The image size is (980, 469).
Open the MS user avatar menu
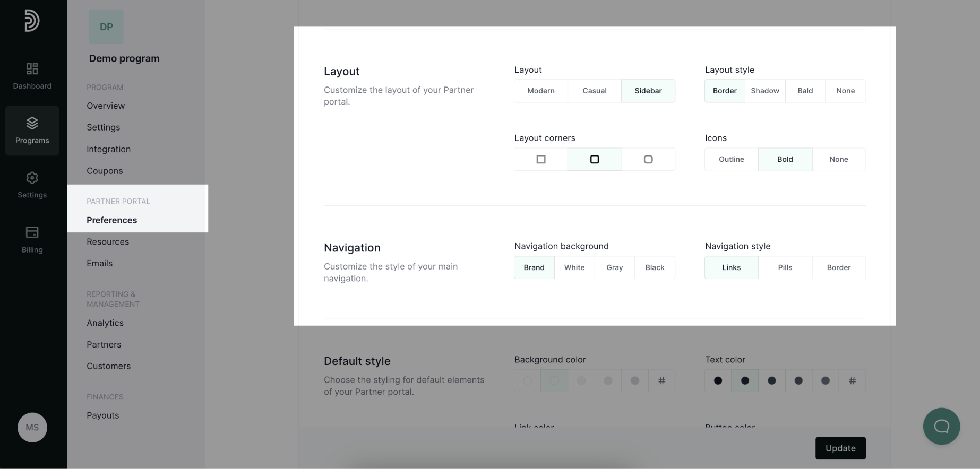point(32,427)
